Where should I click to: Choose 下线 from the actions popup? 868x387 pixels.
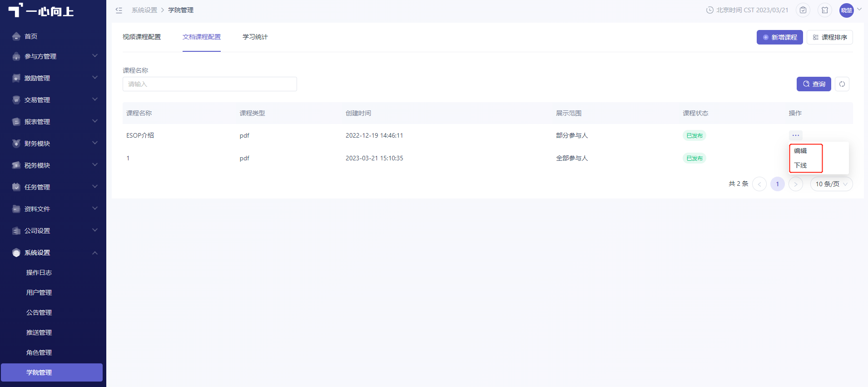pyautogui.click(x=800, y=165)
